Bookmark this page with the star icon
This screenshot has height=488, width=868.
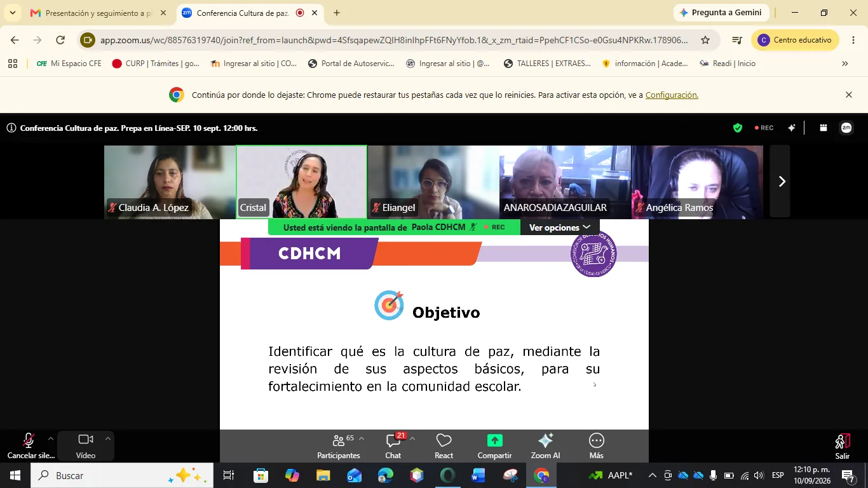click(x=705, y=40)
